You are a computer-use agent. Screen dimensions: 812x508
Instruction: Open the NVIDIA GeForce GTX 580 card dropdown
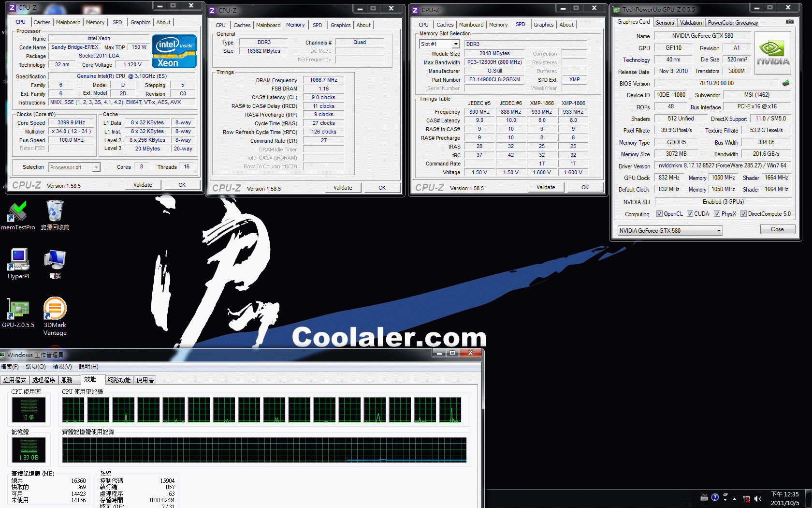pos(670,231)
